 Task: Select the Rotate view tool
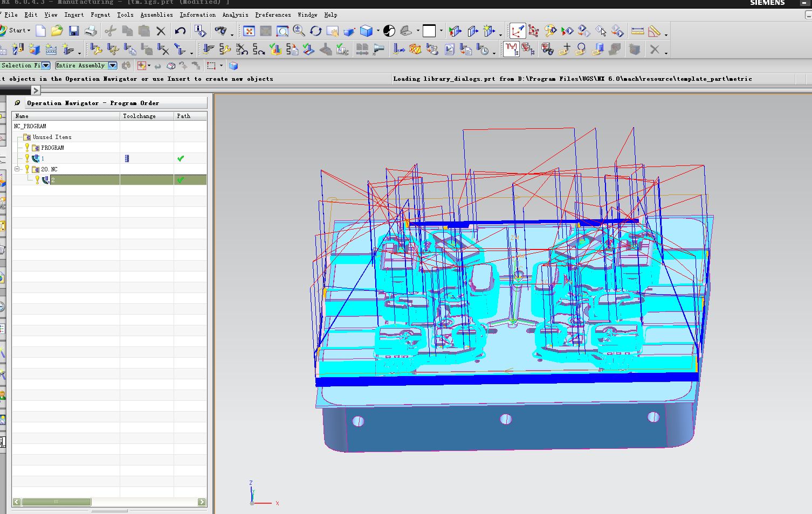(315, 31)
